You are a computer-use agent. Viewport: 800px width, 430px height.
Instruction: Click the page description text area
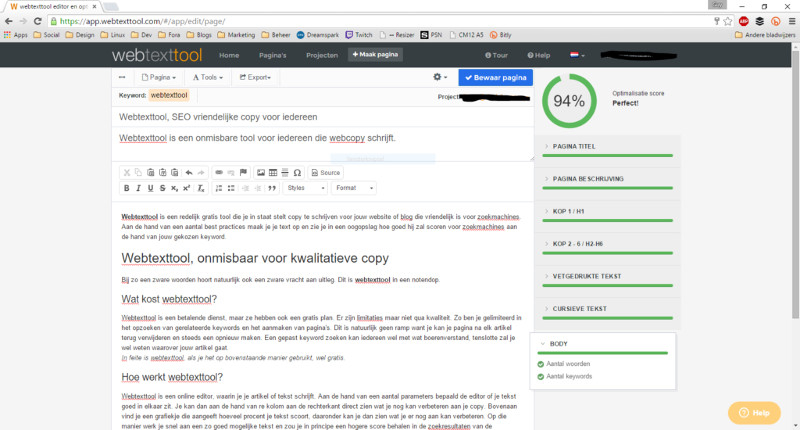coord(322,144)
